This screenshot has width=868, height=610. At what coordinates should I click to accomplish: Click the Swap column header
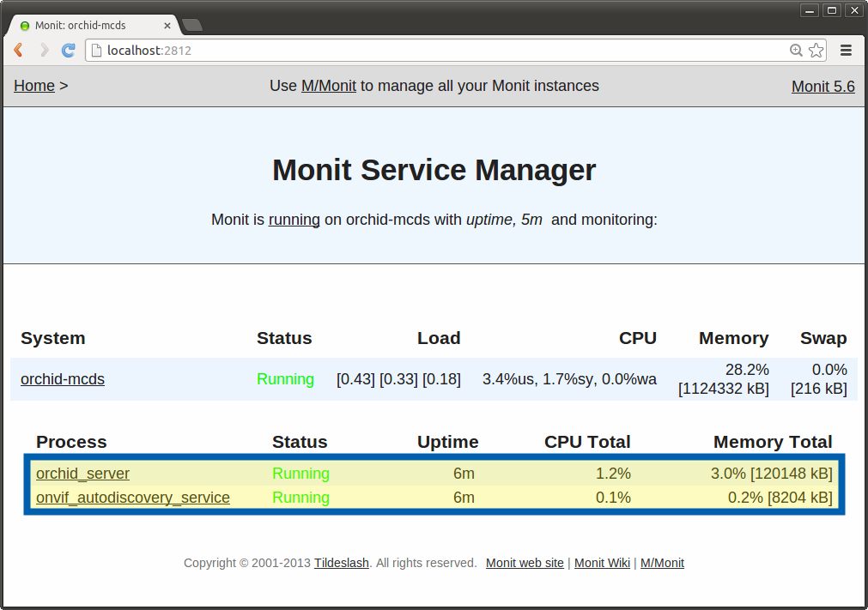coord(823,338)
